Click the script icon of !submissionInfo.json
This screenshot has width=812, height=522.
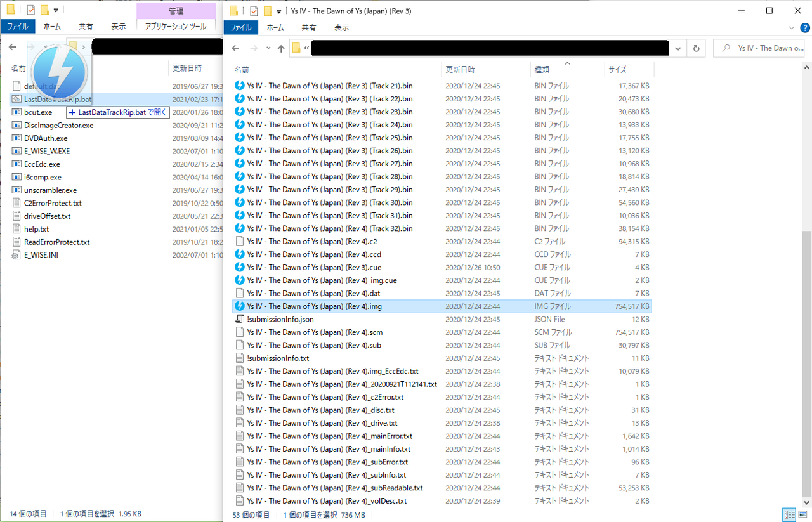pos(240,319)
